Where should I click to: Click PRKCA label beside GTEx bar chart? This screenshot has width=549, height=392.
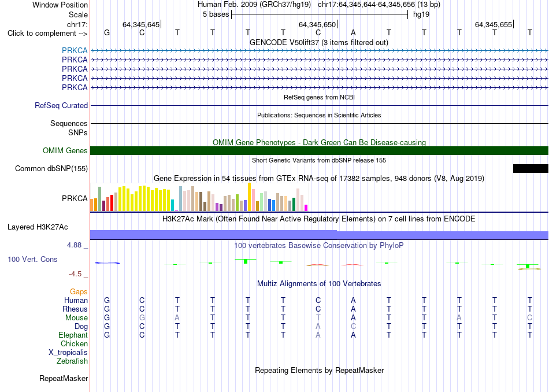click(75, 198)
